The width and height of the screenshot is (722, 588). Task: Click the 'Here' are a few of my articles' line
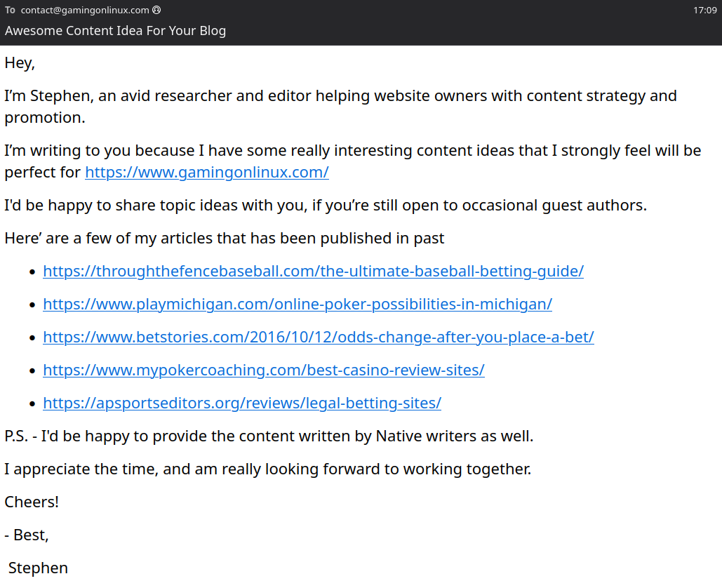click(x=225, y=238)
